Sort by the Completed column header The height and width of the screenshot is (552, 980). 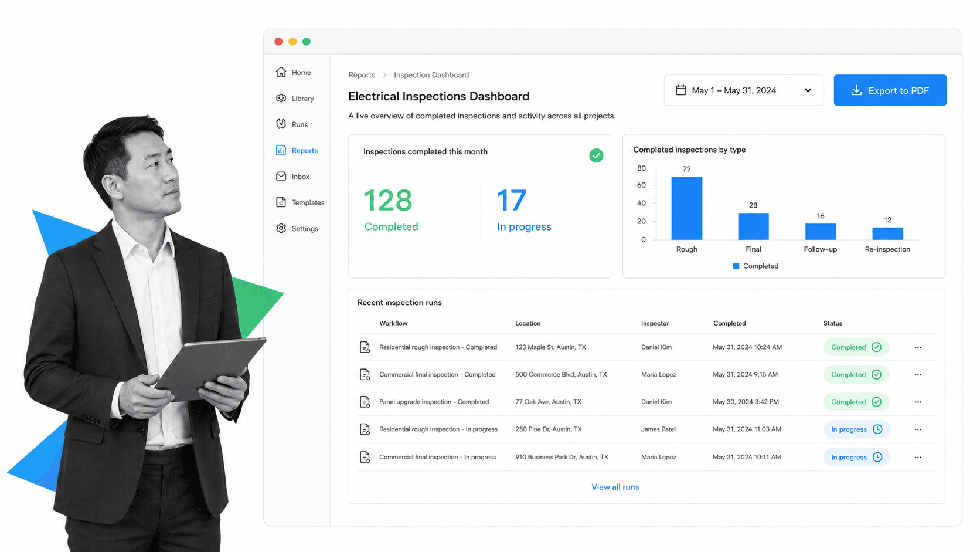(x=729, y=323)
